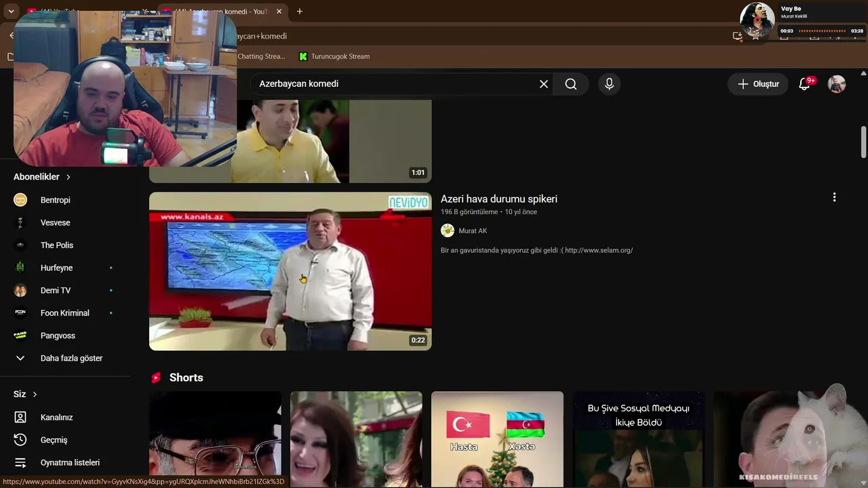Seek in the Vay Be song progress bar

822,30
